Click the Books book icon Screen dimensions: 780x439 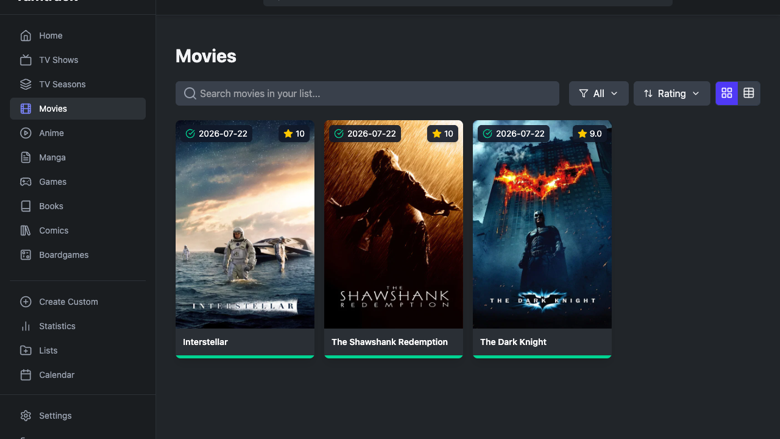click(25, 206)
